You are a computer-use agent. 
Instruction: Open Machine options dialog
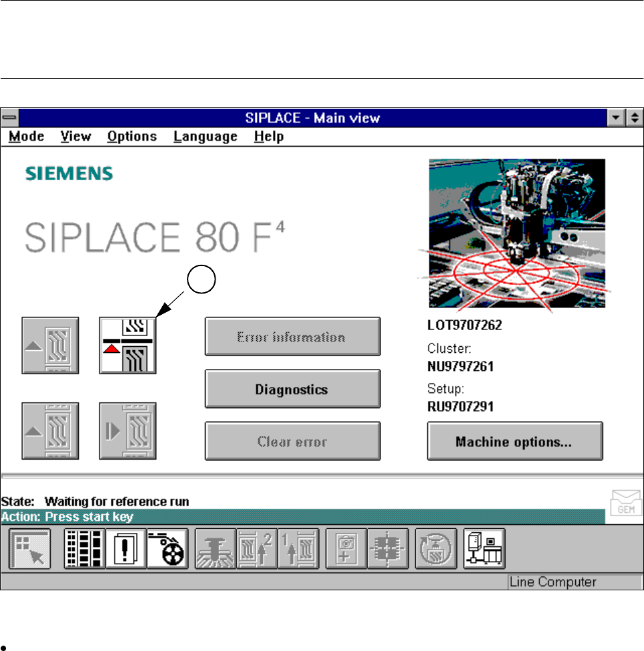(x=515, y=442)
